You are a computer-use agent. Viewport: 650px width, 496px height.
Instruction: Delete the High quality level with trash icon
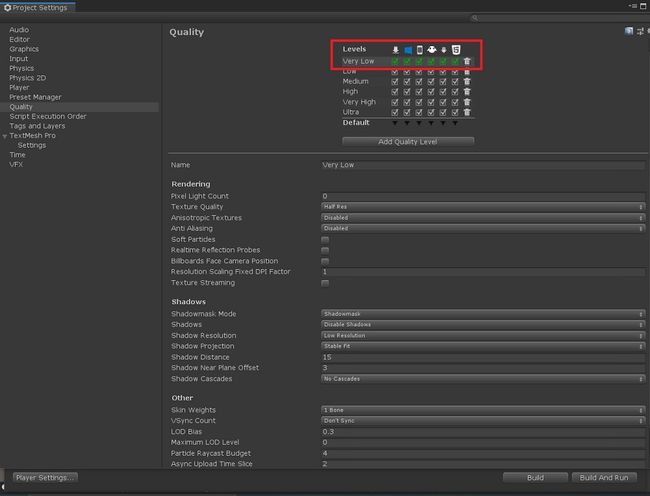(467, 92)
